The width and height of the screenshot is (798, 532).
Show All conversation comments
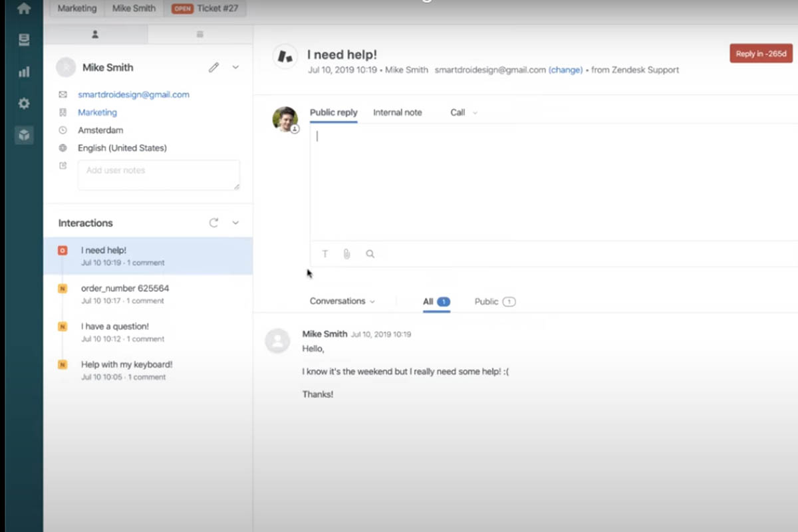[436, 302]
